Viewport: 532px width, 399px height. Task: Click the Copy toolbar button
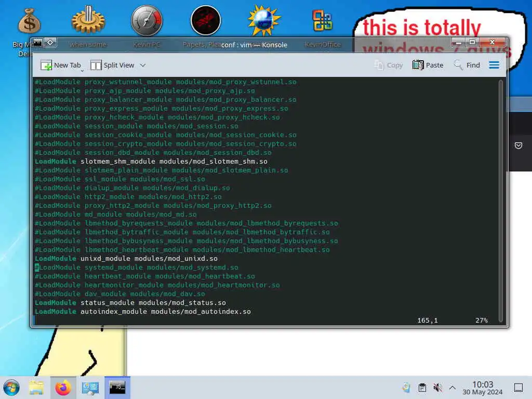click(x=389, y=65)
